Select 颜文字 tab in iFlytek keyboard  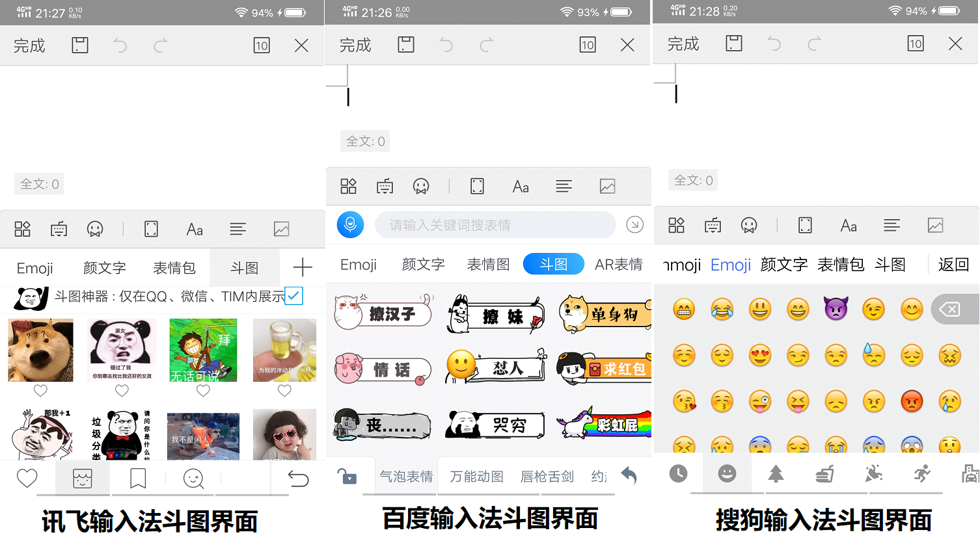coord(104,268)
